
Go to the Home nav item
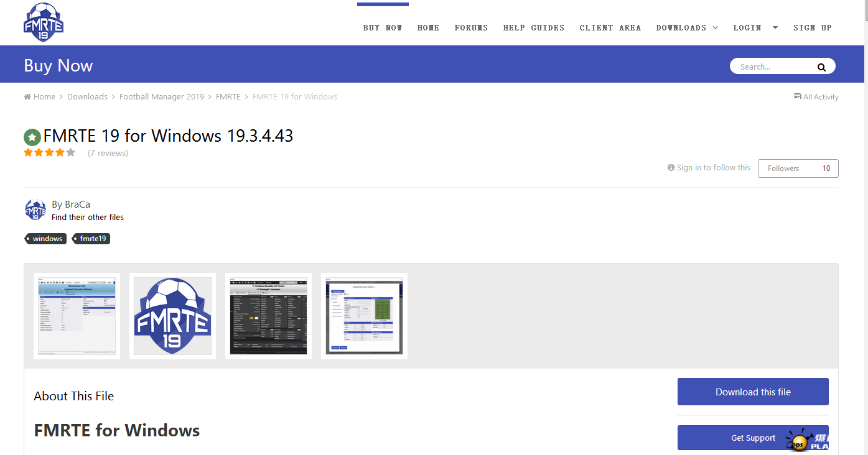pyautogui.click(x=428, y=27)
